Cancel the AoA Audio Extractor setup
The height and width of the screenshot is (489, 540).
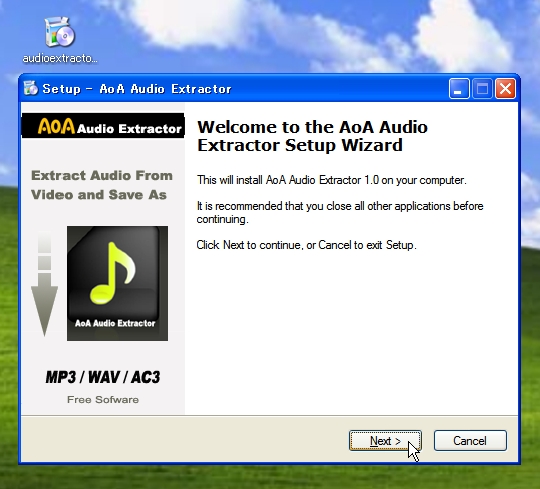click(470, 440)
